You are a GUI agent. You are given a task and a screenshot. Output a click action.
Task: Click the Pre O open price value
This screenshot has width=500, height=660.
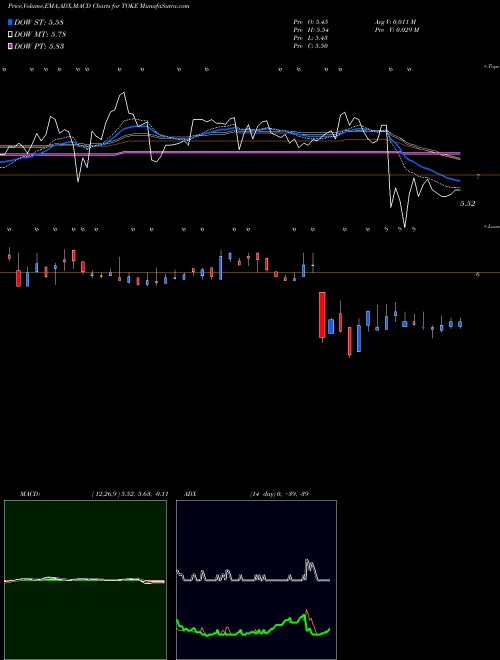[311, 21]
